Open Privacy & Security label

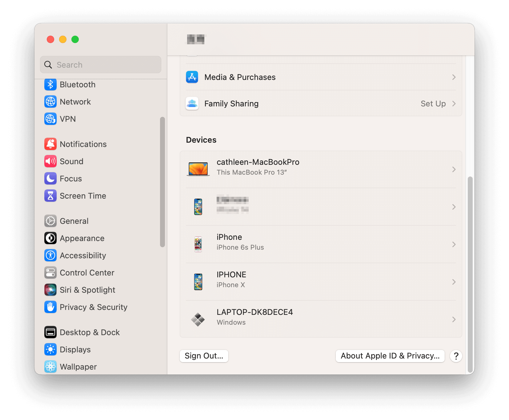(94, 307)
